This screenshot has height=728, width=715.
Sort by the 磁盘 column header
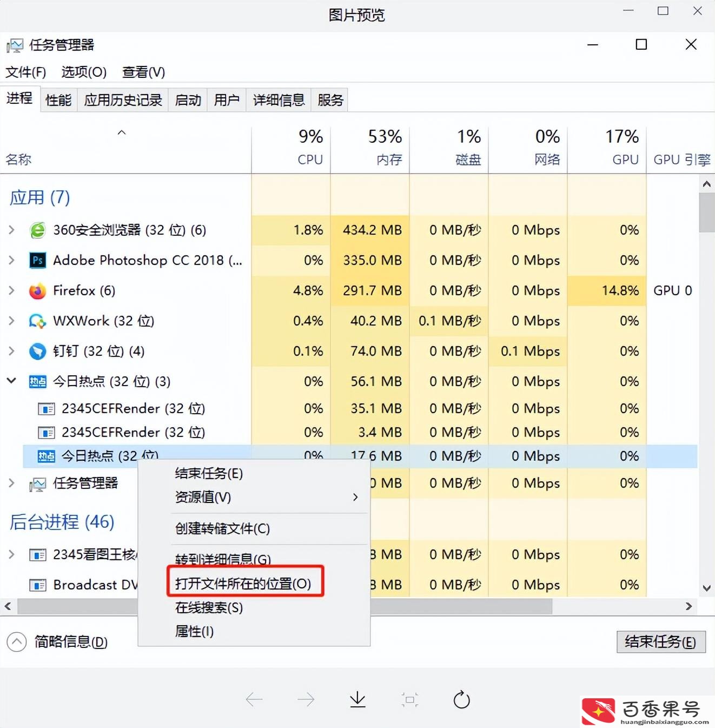point(449,150)
